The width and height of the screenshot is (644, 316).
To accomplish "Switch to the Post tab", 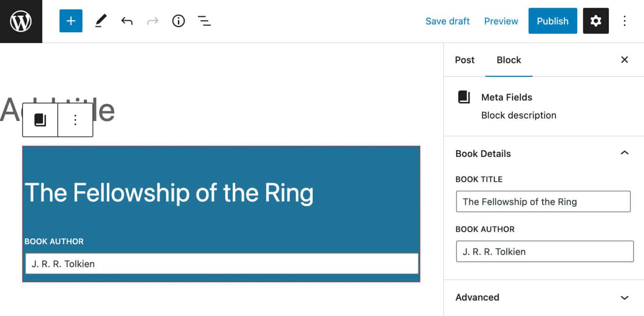I will point(465,60).
